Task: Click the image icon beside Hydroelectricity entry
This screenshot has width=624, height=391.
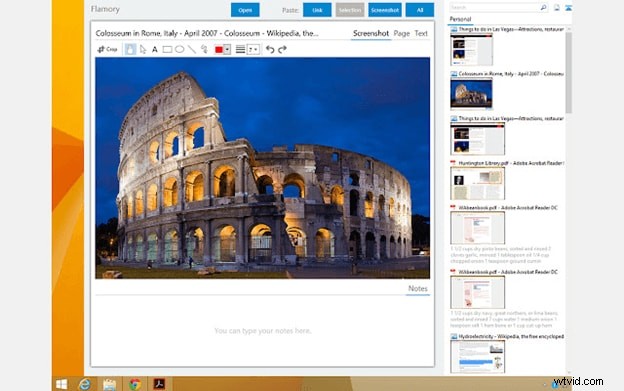Action: [x=454, y=337]
